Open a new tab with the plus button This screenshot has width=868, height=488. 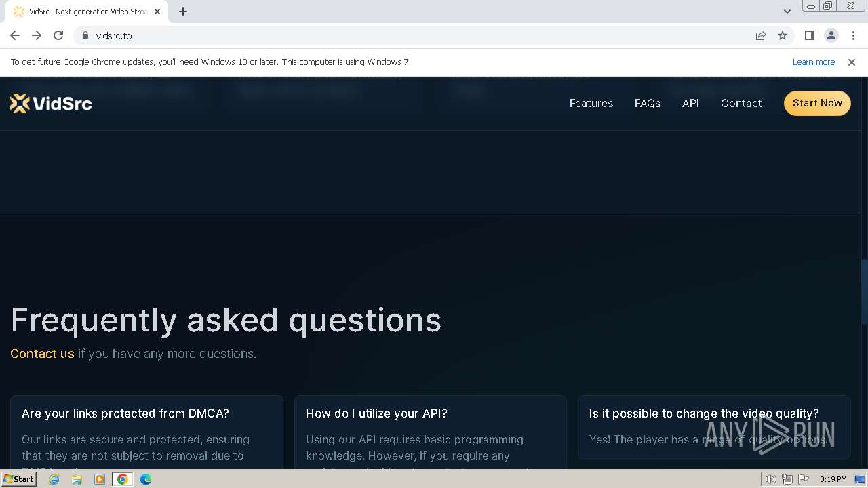pos(183,12)
